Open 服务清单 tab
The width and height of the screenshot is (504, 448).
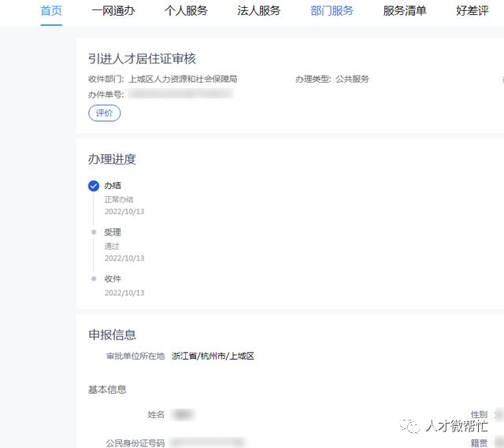point(405,11)
